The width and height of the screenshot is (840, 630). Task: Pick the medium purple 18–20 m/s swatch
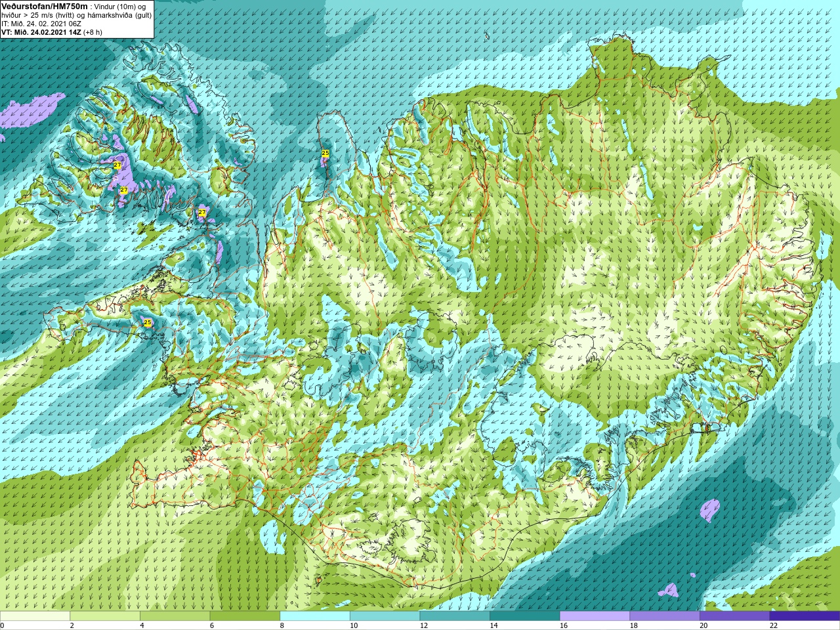point(665,616)
